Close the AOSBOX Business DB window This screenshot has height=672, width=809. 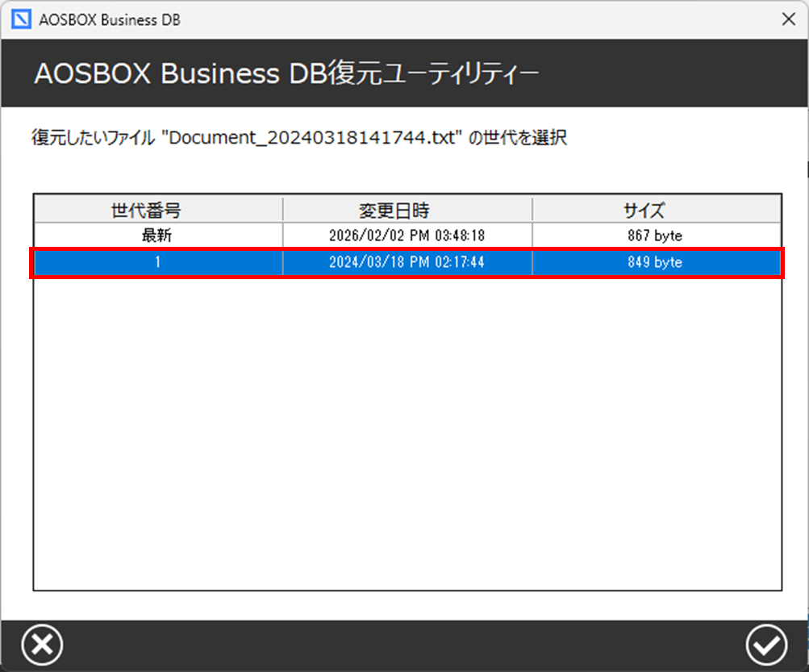pos(788,19)
